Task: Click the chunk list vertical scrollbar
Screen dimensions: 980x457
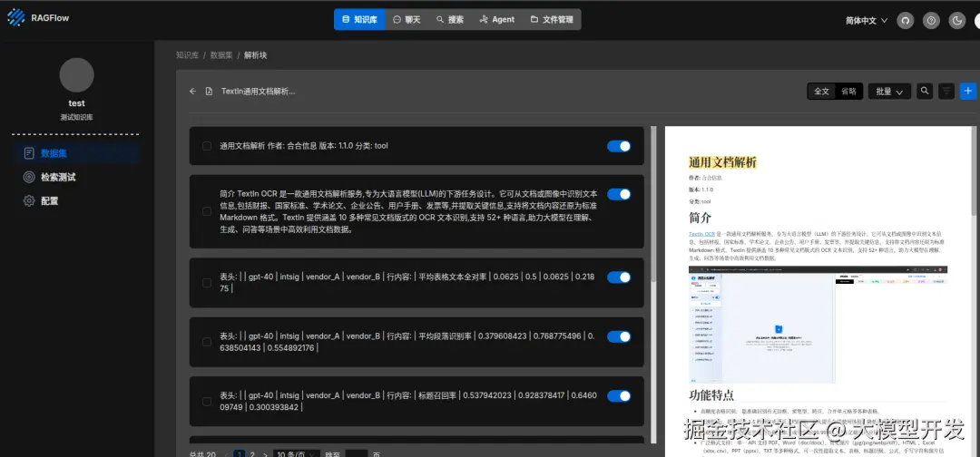Action: tap(653, 206)
